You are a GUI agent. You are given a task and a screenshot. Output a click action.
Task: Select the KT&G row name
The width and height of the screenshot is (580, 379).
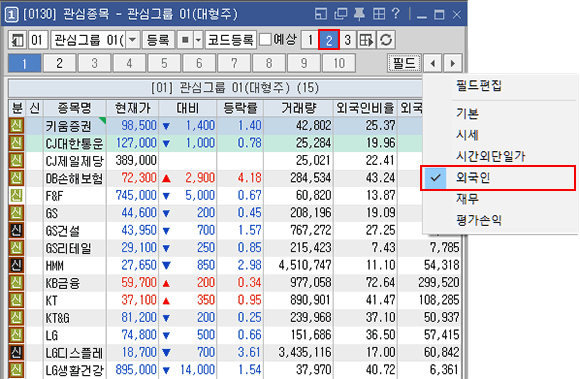click(x=57, y=318)
